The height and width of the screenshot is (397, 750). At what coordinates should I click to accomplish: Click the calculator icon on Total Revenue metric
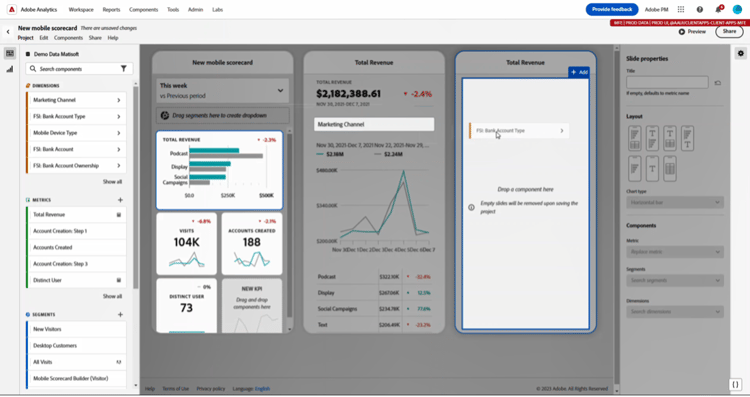(x=119, y=215)
